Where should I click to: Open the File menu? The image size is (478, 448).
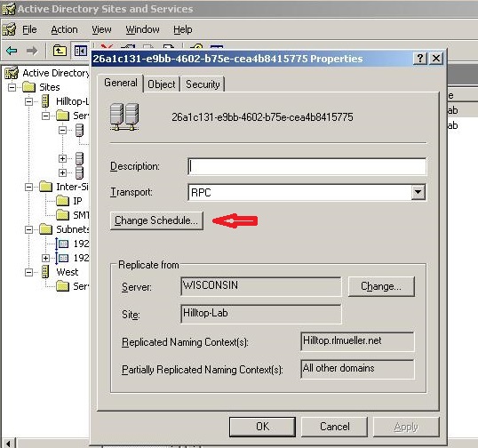[29, 29]
